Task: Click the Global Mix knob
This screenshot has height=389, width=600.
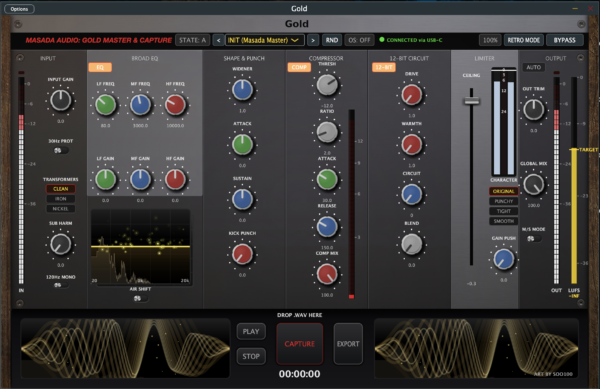Action: [x=533, y=184]
